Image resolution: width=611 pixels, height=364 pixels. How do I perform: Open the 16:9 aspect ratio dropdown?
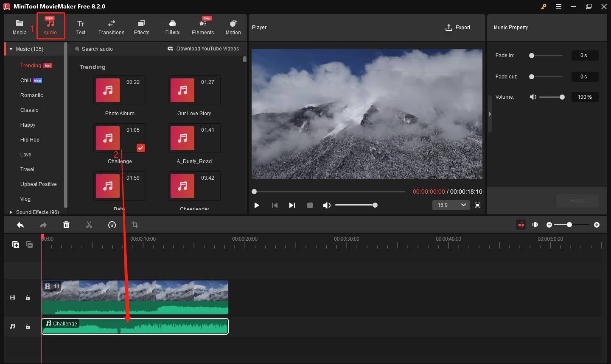(x=451, y=205)
